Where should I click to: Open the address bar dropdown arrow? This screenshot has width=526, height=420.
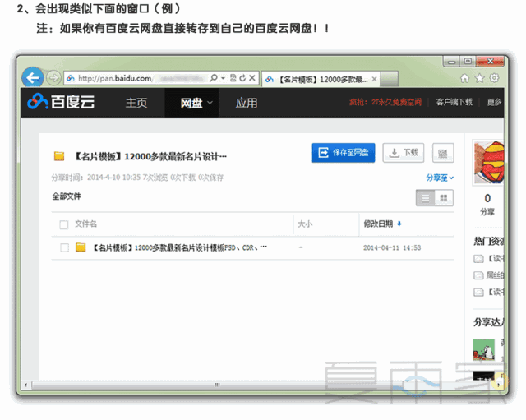click(223, 78)
